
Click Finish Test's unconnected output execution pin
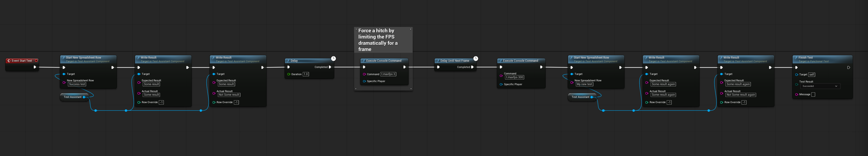coord(848,67)
